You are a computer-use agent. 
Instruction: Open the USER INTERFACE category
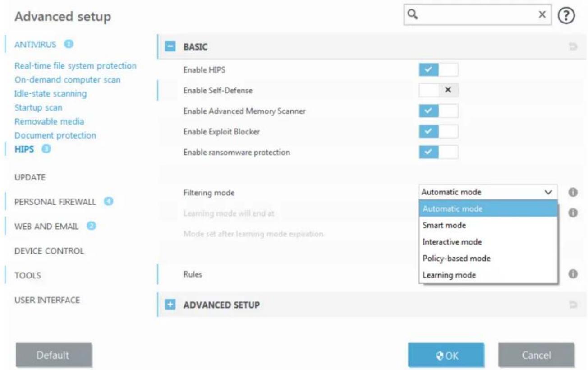click(47, 300)
